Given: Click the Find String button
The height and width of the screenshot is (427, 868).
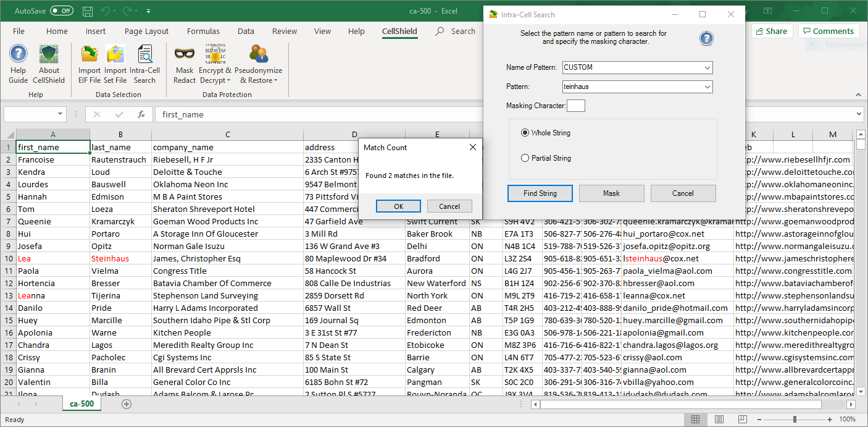Looking at the screenshot, I should pos(540,193).
